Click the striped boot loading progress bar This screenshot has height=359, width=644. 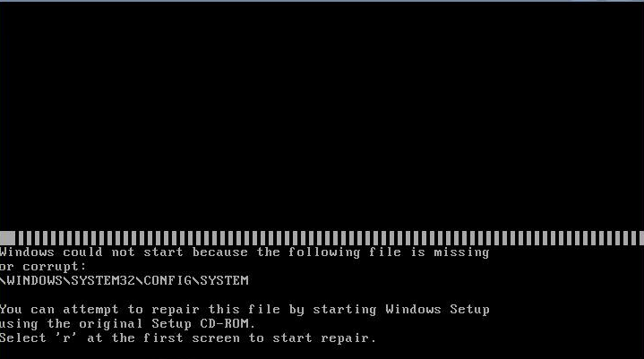pyautogui.click(x=322, y=238)
